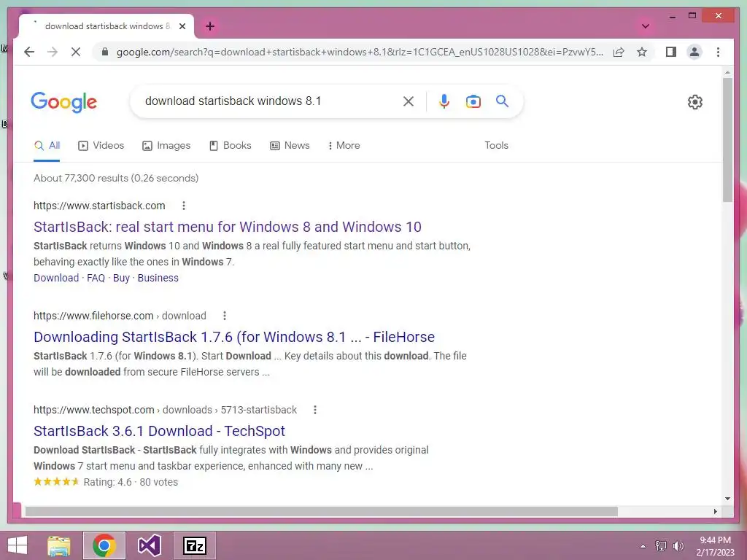
Task: Click the scroll-down arrow of the vertical scrollbar
Action: coord(727,499)
